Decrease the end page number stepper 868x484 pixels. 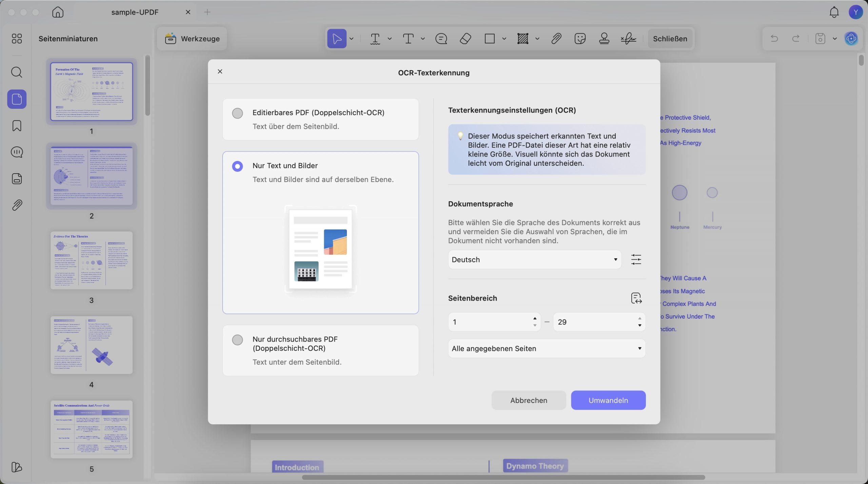pyautogui.click(x=639, y=325)
